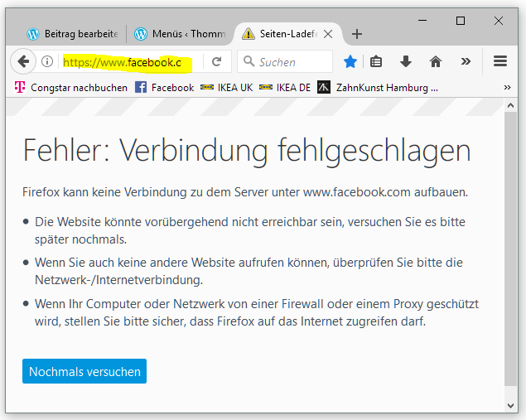Select the Seiten-Ladefehler tab
This screenshot has width=526, height=420.
click(x=287, y=34)
